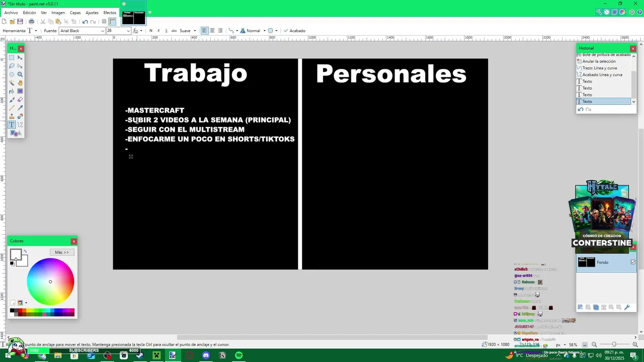Open the font metrics dropdown
The height and width of the screenshot is (362, 644).
click(x=138, y=31)
